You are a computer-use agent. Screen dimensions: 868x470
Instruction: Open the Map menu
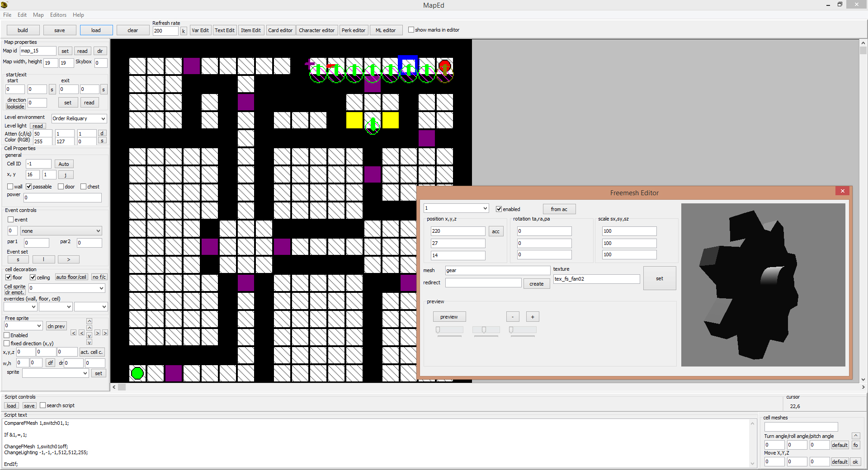coord(38,15)
